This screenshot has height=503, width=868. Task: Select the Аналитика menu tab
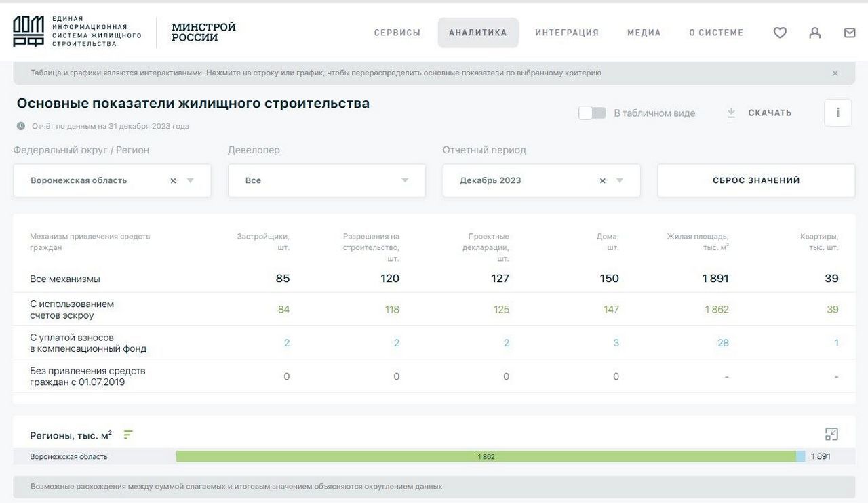pyautogui.click(x=478, y=33)
